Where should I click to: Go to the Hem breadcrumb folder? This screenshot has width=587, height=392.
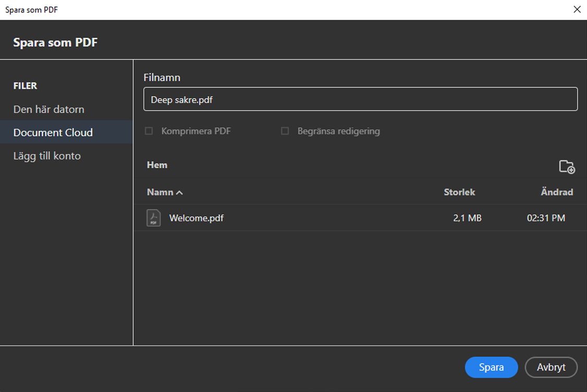[x=157, y=165]
